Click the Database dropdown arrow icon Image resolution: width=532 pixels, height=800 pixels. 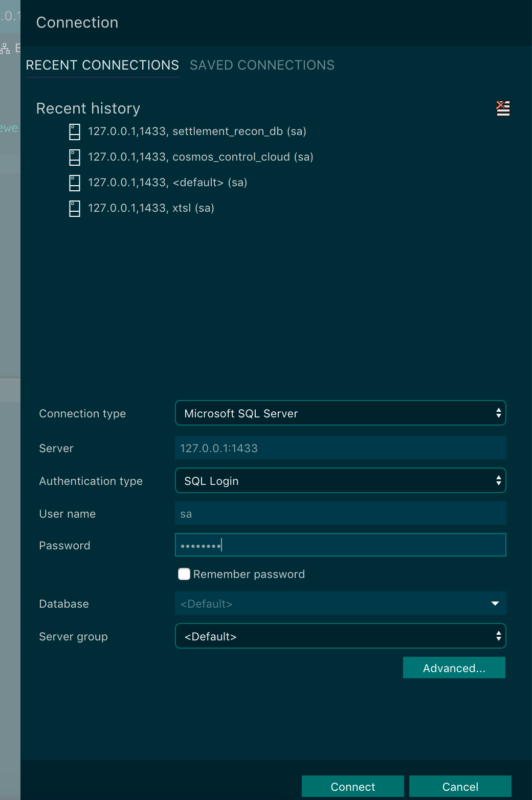tap(494, 604)
